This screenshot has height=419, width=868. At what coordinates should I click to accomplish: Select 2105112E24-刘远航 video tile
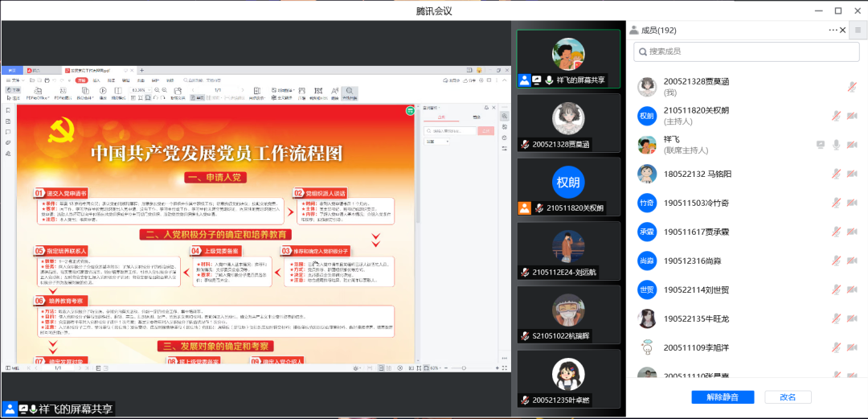point(568,251)
